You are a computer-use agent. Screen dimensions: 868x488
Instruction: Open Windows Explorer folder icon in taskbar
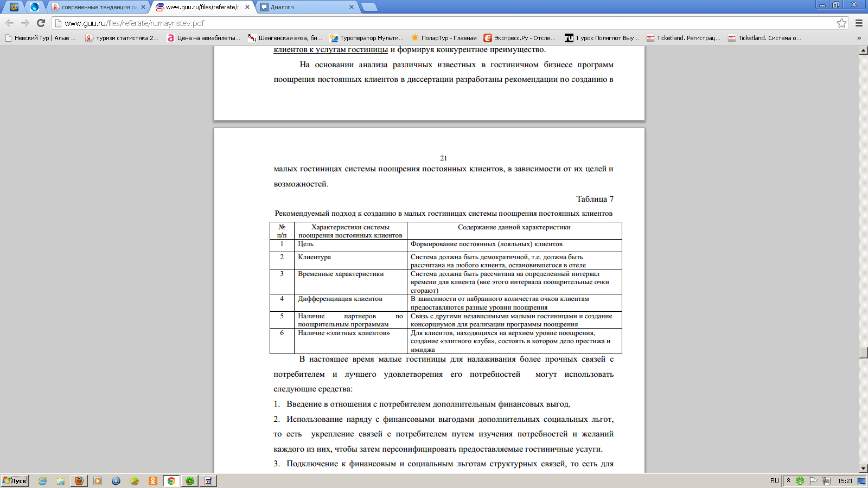coord(61,481)
